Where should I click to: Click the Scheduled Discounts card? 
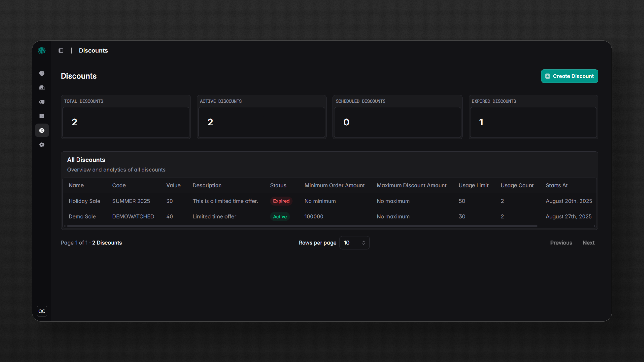[x=398, y=117]
